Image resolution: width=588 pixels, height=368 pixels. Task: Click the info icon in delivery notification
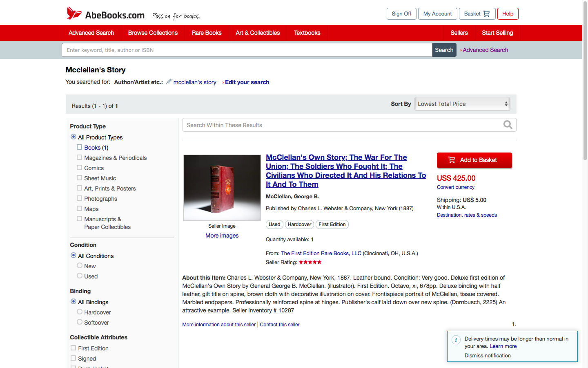(x=456, y=340)
